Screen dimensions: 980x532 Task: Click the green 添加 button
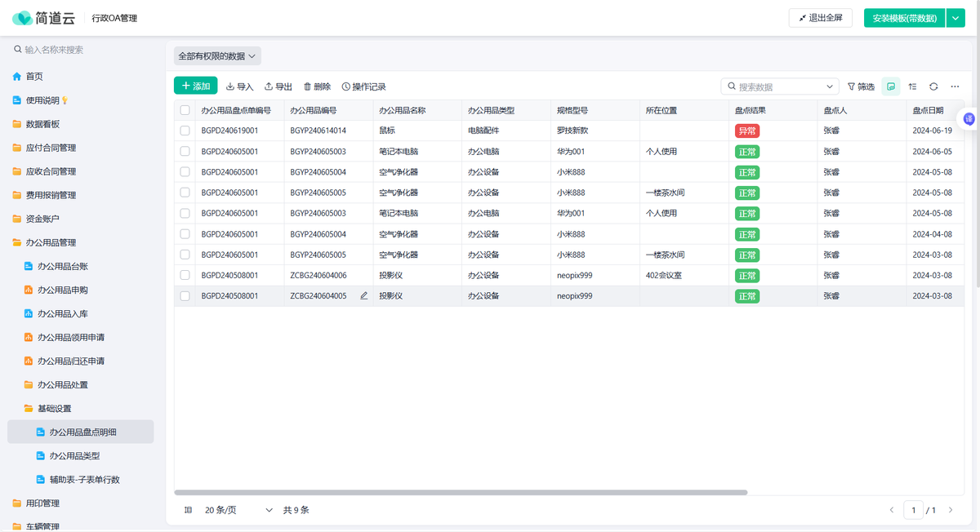[x=196, y=86]
